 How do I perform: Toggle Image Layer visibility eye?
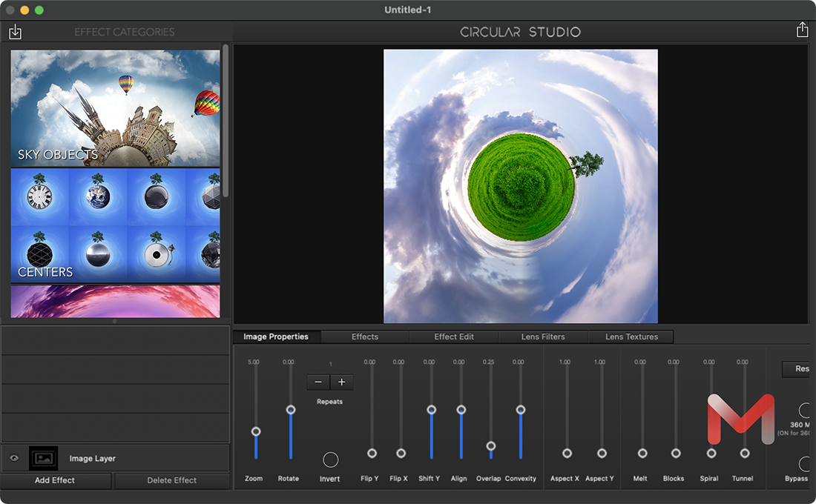[14, 458]
